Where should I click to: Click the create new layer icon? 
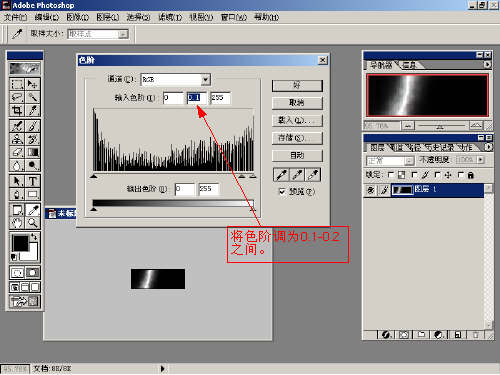458,335
